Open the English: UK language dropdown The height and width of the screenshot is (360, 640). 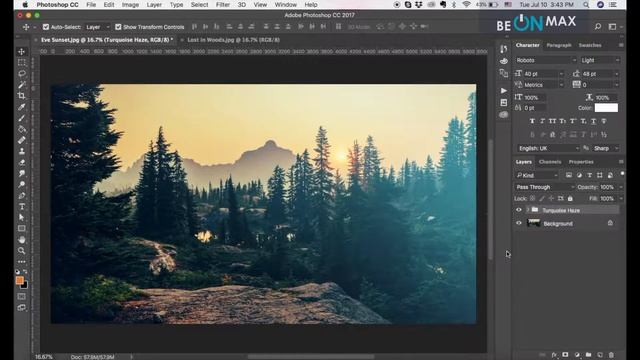pos(548,148)
